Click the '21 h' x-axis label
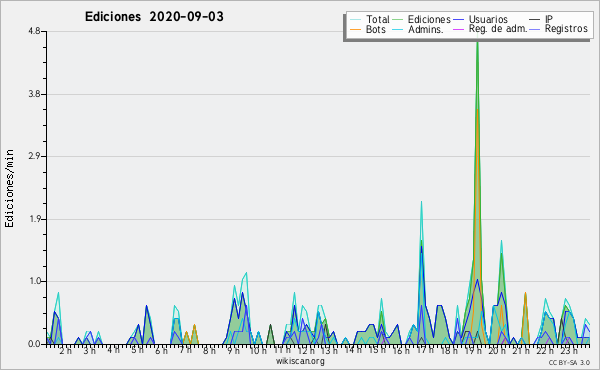 (x=521, y=351)
